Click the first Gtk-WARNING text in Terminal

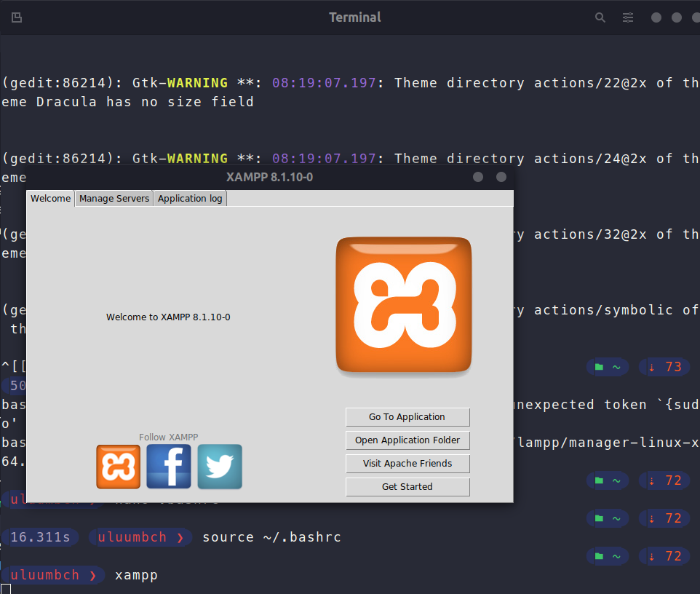[x=180, y=83]
